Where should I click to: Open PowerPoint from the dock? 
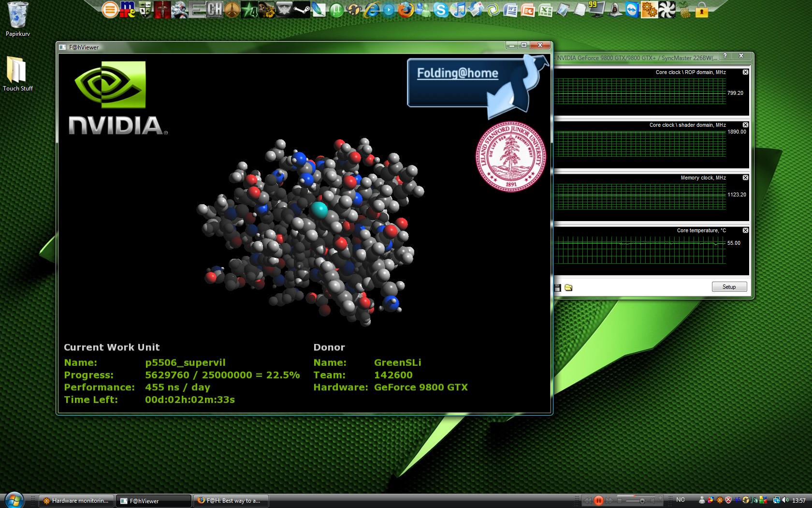click(x=528, y=10)
